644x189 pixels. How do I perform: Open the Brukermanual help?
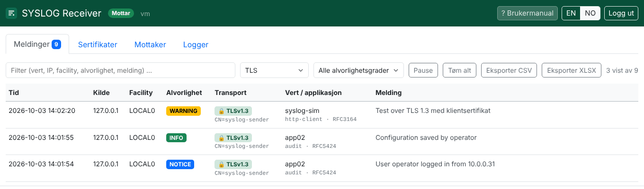(x=528, y=13)
